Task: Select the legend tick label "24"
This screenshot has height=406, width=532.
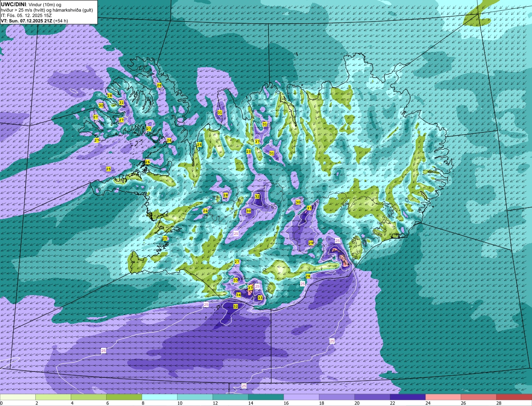Action: point(428,403)
